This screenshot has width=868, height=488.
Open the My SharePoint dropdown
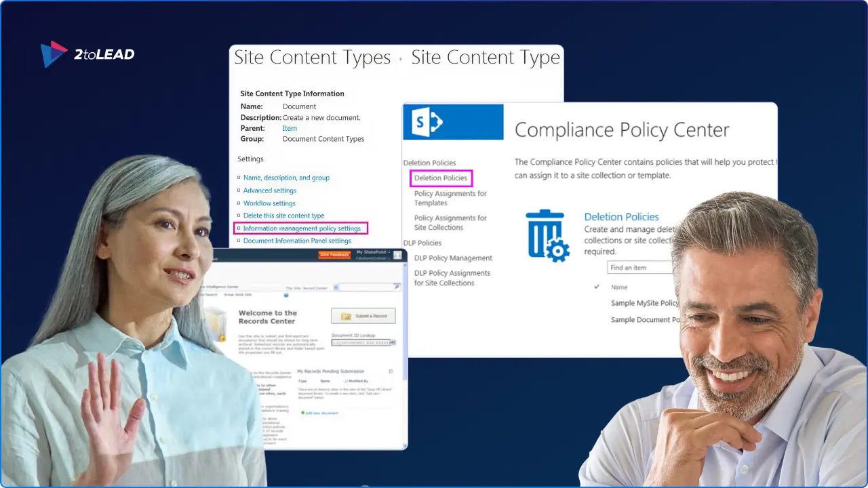(373, 252)
